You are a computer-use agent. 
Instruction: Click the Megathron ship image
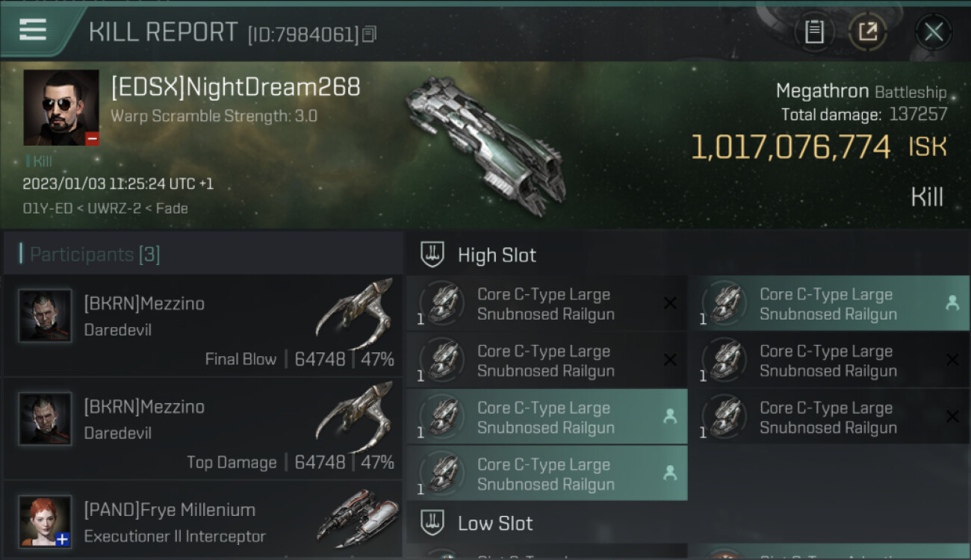point(485,144)
